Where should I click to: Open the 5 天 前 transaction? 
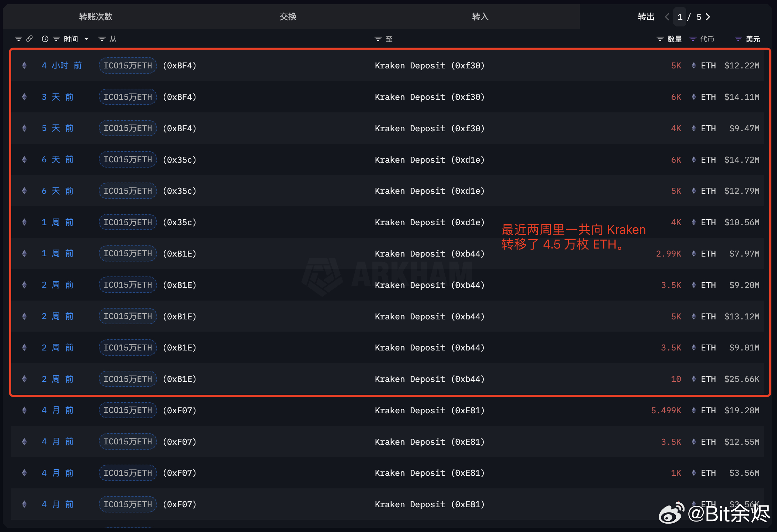(58, 128)
